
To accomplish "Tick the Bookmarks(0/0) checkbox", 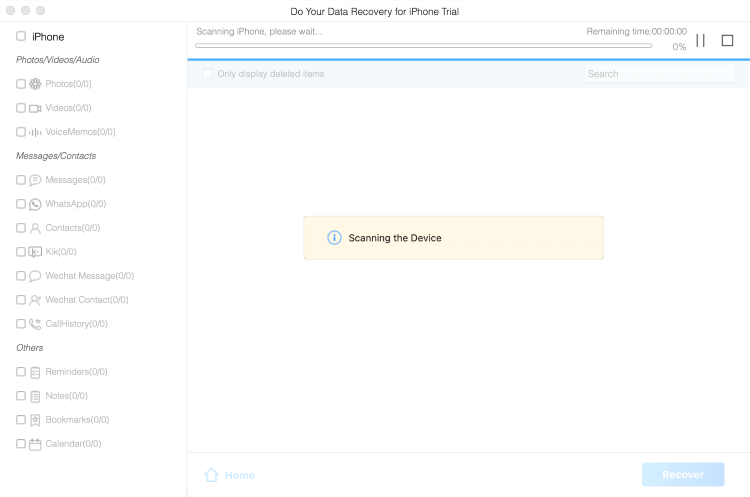I will coord(21,420).
